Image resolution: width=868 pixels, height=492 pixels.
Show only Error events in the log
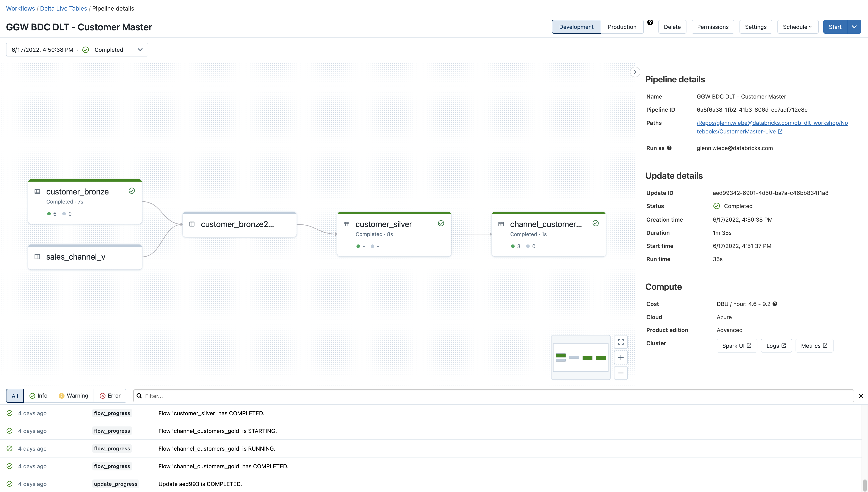pyautogui.click(x=110, y=396)
